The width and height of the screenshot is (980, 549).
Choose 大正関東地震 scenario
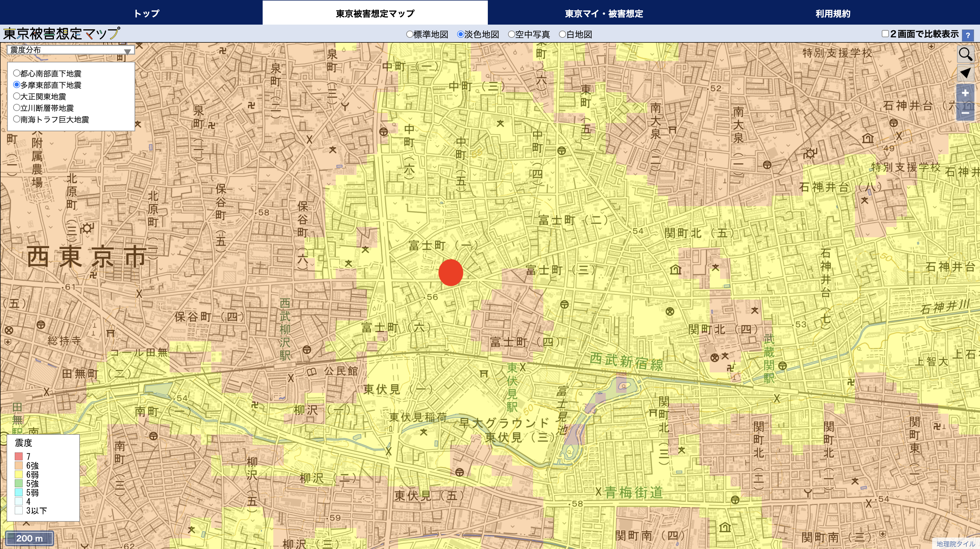(x=17, y=96)
